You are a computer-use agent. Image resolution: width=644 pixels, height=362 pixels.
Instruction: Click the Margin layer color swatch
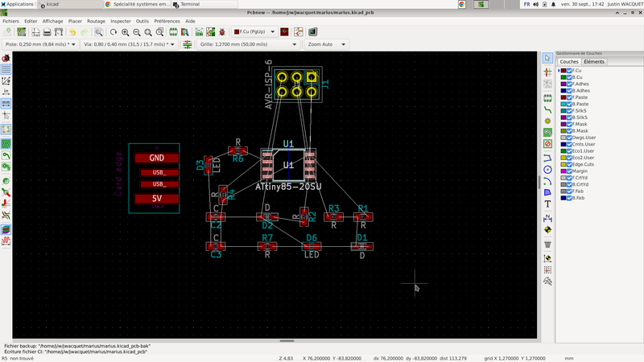click(x=563, y=171)
